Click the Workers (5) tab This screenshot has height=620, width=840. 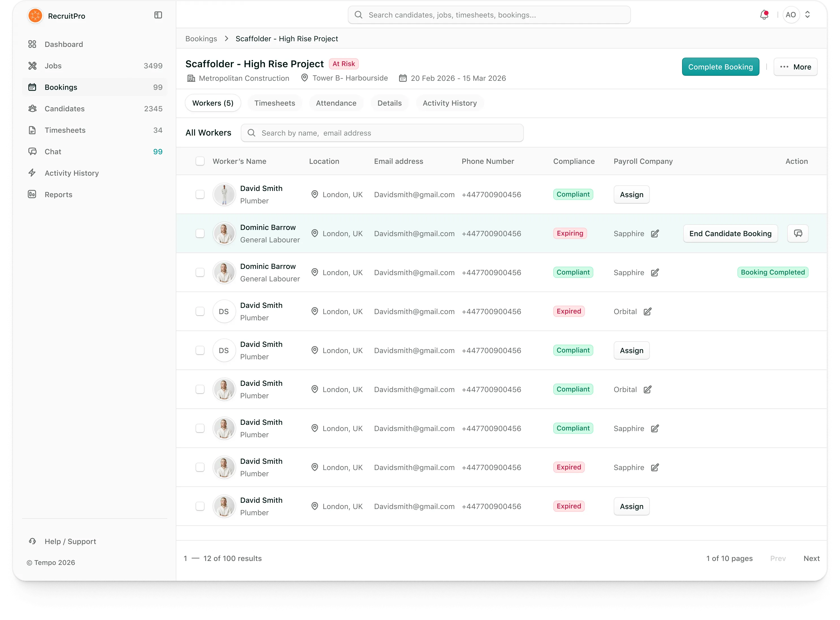pyautogui.click(x=213, y=103)
